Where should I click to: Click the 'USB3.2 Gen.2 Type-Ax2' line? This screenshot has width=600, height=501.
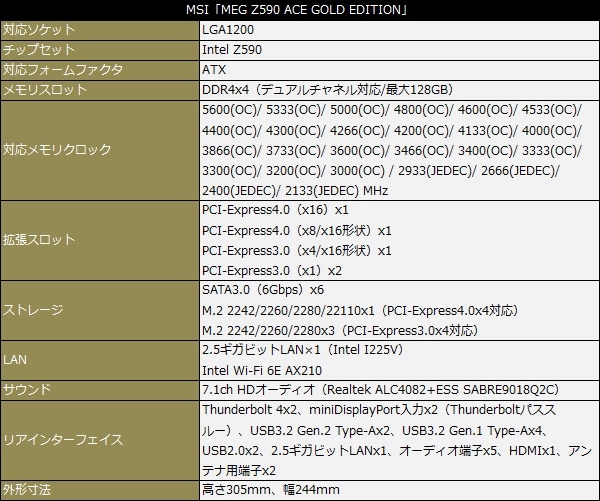pyautogui.click(x=320, y=431)
